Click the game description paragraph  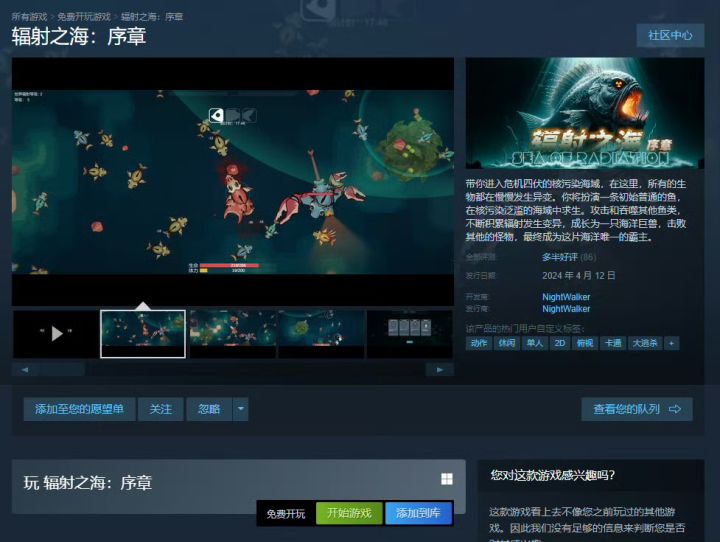576,210
